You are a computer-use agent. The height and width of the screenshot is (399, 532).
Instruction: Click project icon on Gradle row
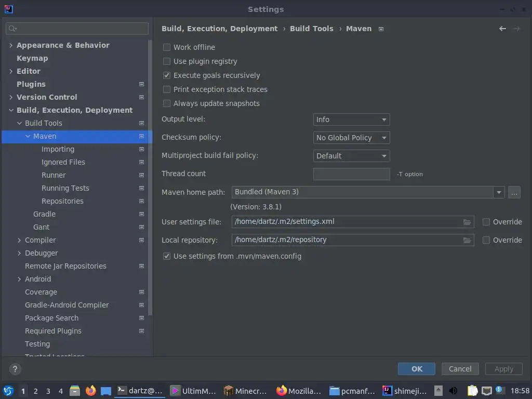point(141,214)
